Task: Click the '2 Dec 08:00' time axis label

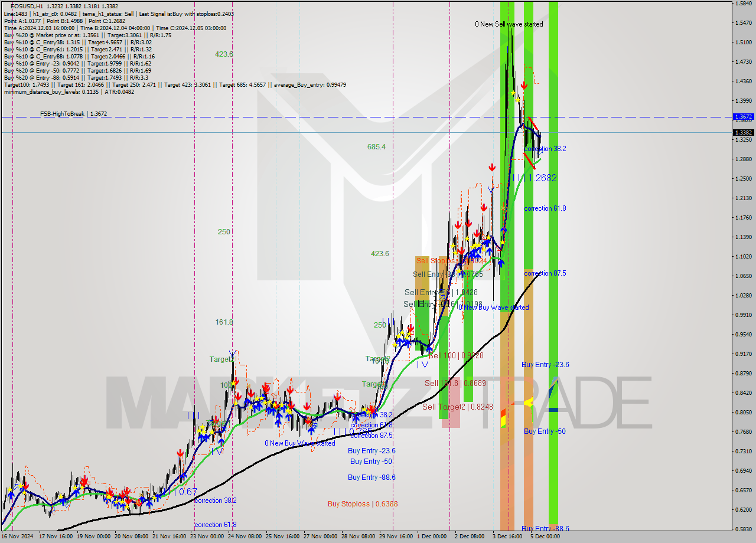Action: [470, 537]
